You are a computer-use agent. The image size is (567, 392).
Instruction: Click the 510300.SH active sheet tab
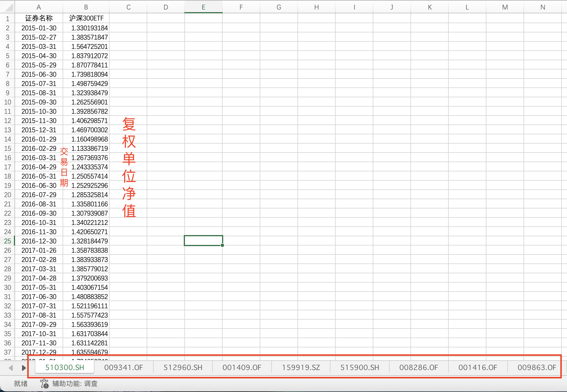pyautogui.click(x=65, y=368)
